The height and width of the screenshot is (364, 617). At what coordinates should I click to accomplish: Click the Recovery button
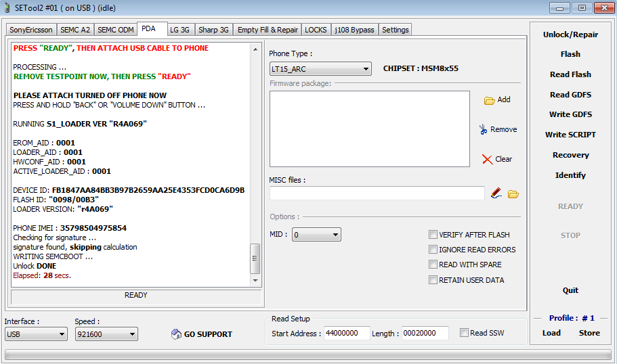(570, 155)
